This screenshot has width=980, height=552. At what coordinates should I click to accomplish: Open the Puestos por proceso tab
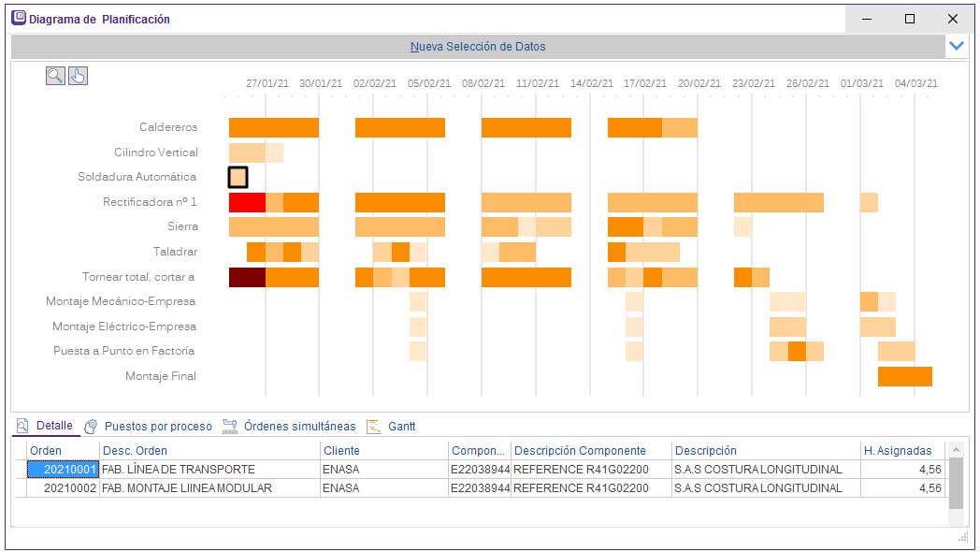(x=158, y=427)
